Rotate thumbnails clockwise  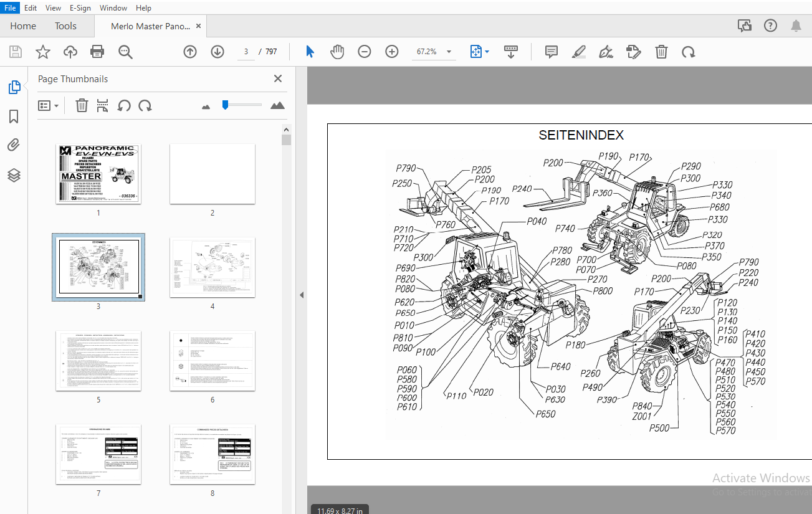pos(145,105)
